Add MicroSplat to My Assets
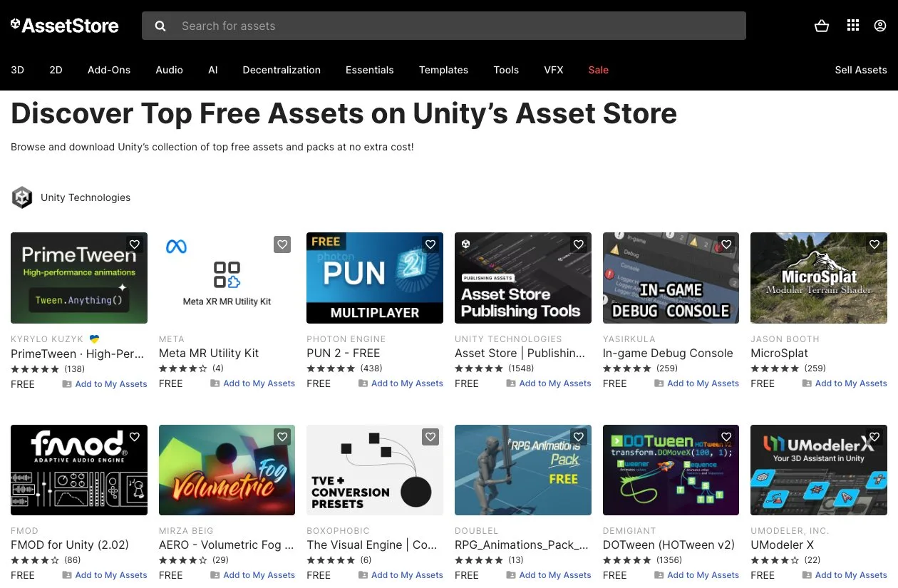898x588 pixels. click(845, 383)
